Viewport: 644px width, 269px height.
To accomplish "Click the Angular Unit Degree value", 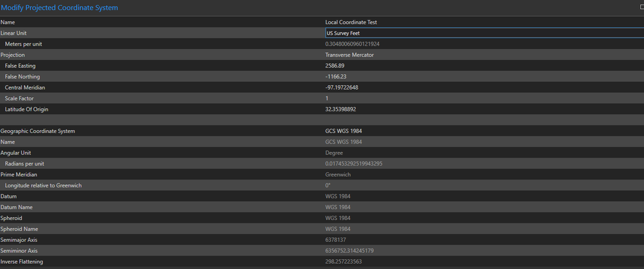I will tap(334, 153).
